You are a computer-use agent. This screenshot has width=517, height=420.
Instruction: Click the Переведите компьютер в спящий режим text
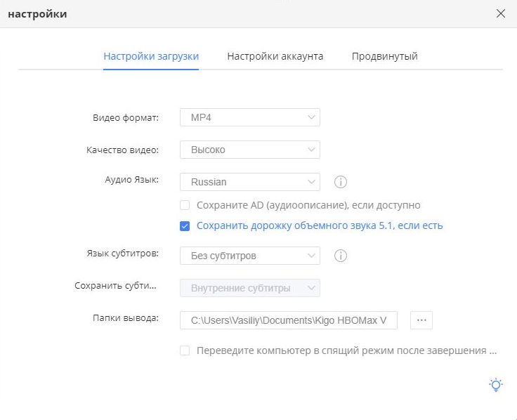click(x=346, y=350)
